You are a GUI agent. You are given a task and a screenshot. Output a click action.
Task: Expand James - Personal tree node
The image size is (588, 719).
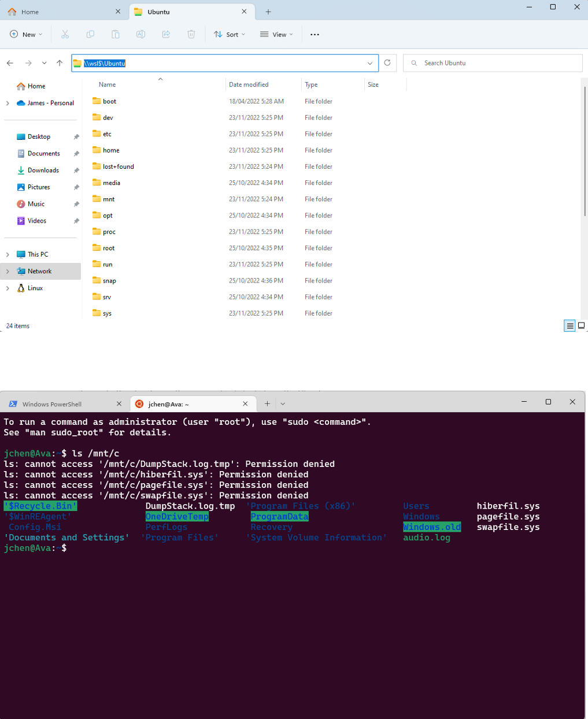point(8,103)
